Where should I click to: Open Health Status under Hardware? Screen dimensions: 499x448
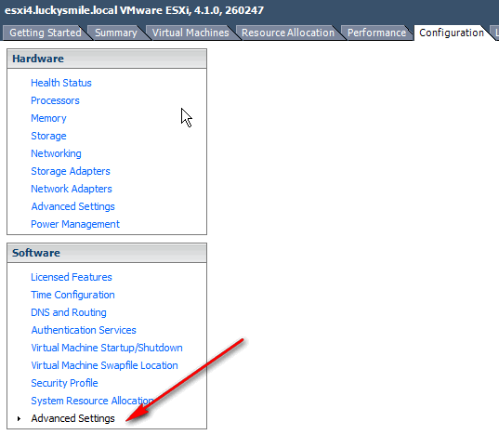[61, 83]
